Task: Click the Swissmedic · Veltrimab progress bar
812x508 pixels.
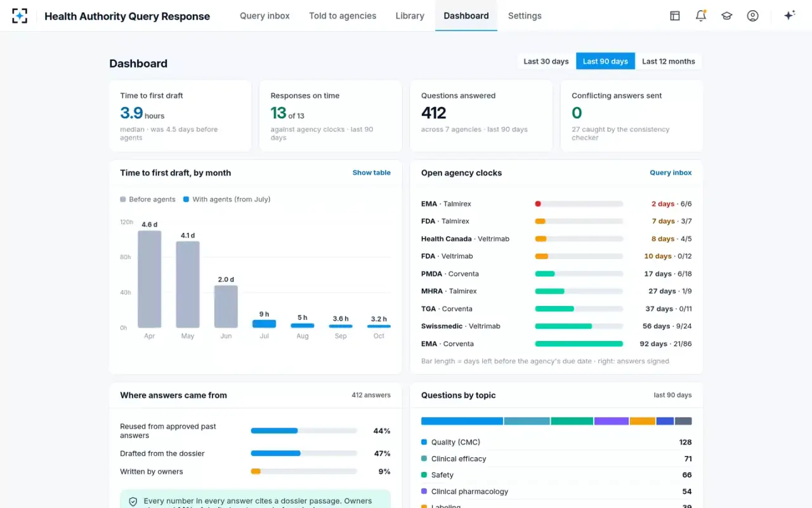Action: coord(579,326)
